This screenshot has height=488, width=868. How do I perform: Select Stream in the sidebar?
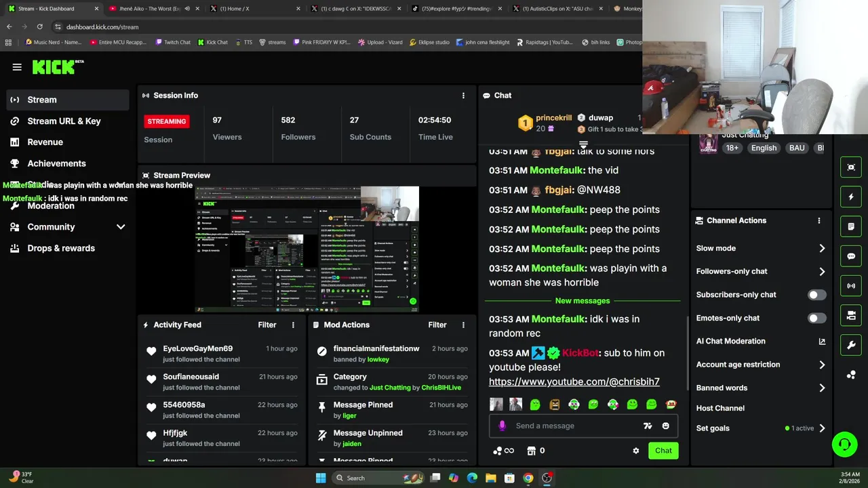(x=68, y=100)
